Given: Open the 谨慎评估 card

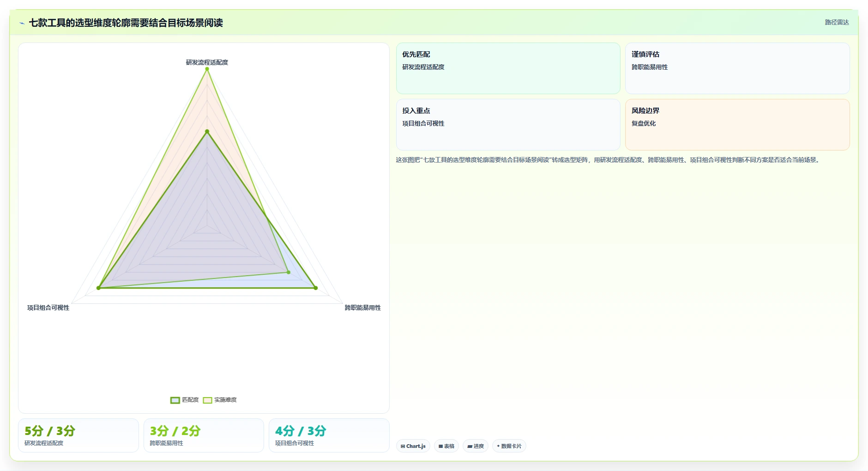Looking at the screenshot, I should [x=737, y=68].
